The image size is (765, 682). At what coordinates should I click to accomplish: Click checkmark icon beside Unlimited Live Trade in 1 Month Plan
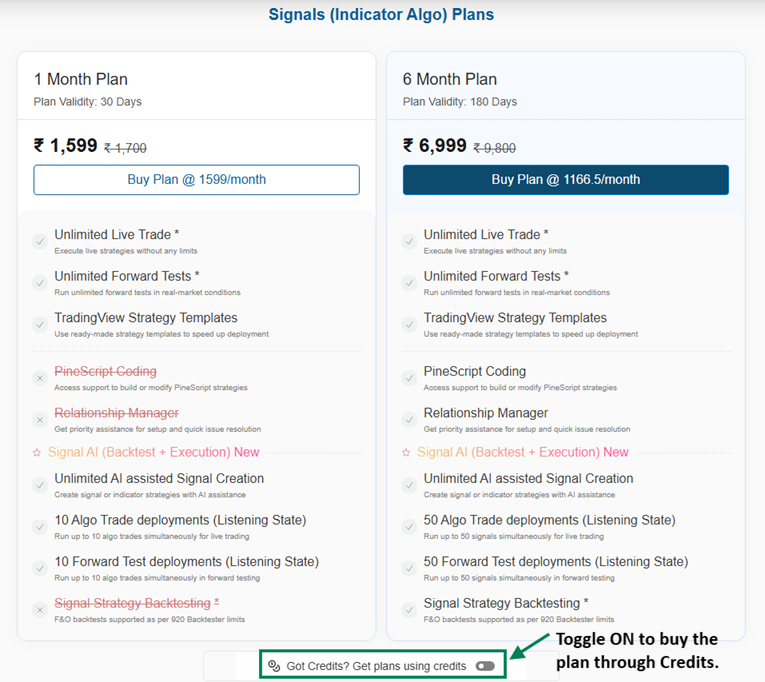40,241
